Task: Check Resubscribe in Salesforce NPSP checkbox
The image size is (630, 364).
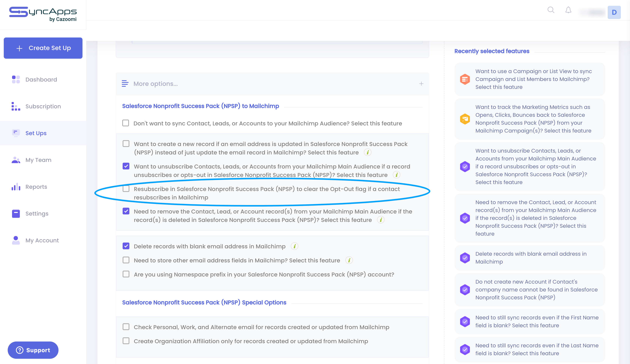Action: [x=126, y=189]
